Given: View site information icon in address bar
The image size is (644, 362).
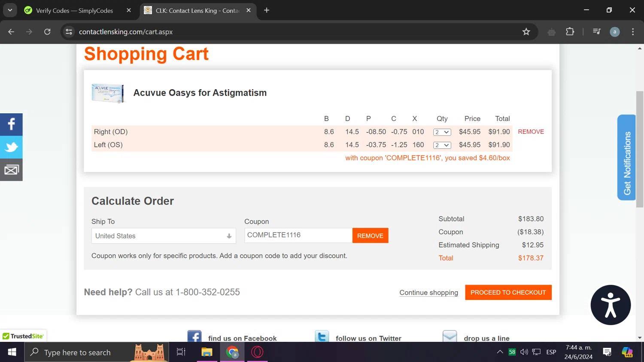Looking at the screenshot, I should pyautogui.click(x=69, y=32).
